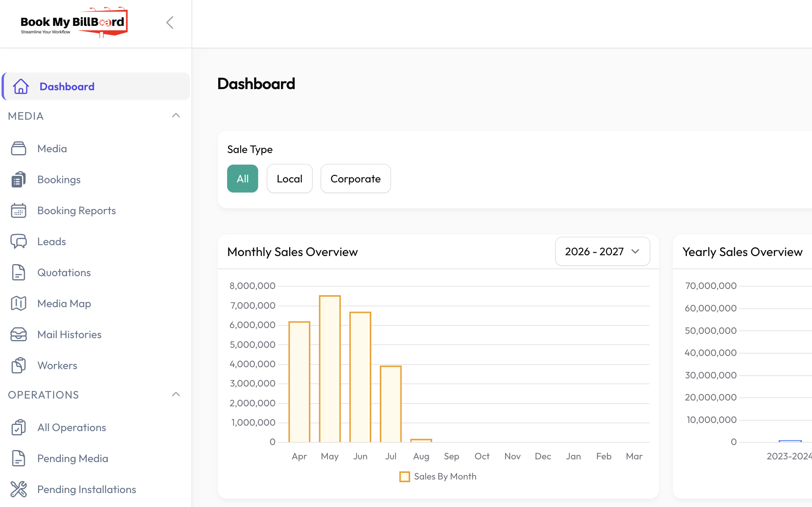Toggle the Sales By Month legend swatch
812x507 pixels.
405,476
